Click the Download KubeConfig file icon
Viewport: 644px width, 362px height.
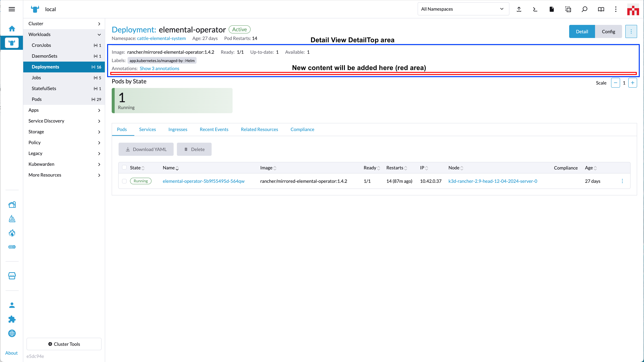pyautogui.click(x=552, y=9)
